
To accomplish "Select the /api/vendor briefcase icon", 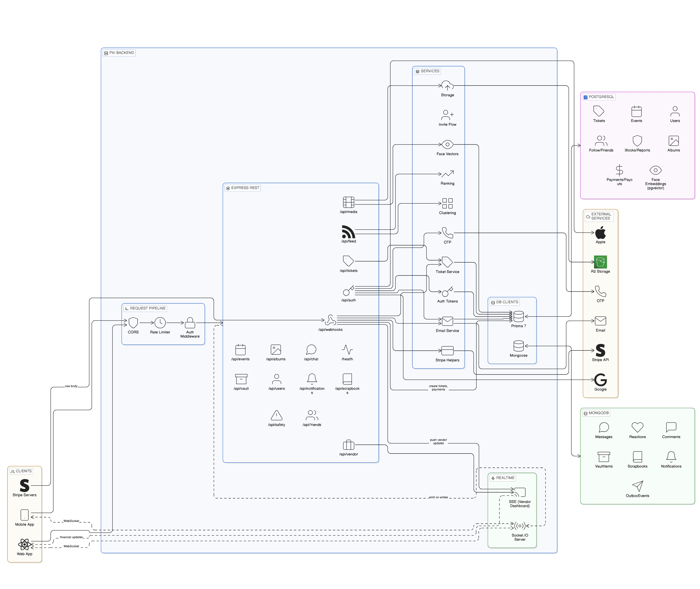I will [348, 445].
